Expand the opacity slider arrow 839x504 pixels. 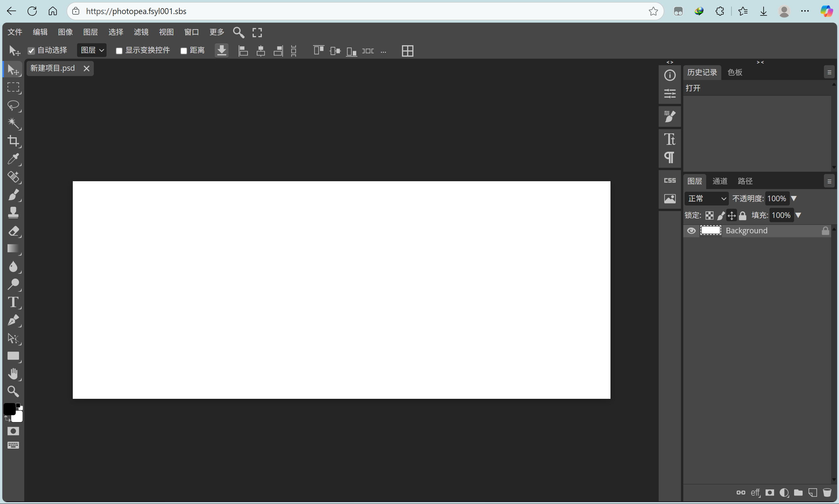pyautogui.click(x=794, y=198)
